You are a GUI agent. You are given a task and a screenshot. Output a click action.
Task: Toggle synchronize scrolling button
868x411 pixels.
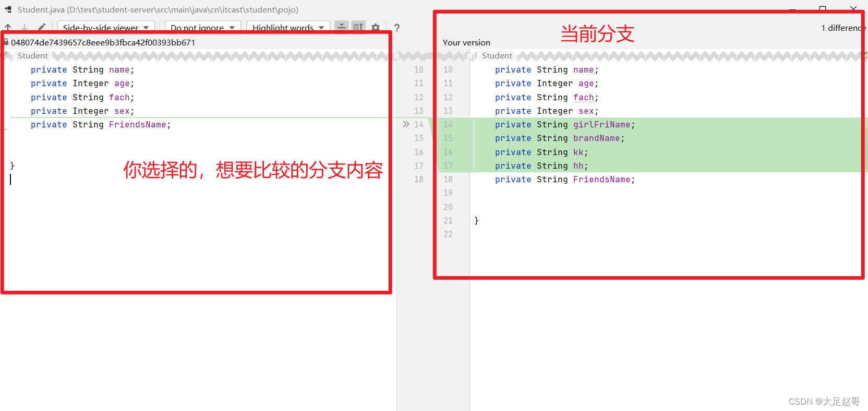(358, 27)
